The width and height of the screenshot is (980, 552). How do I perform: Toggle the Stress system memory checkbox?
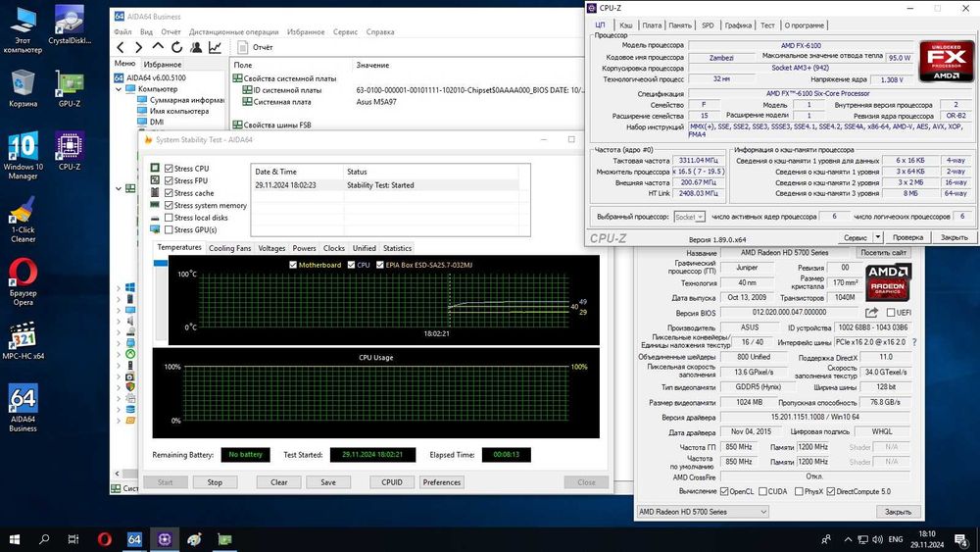tap(169, 205)
